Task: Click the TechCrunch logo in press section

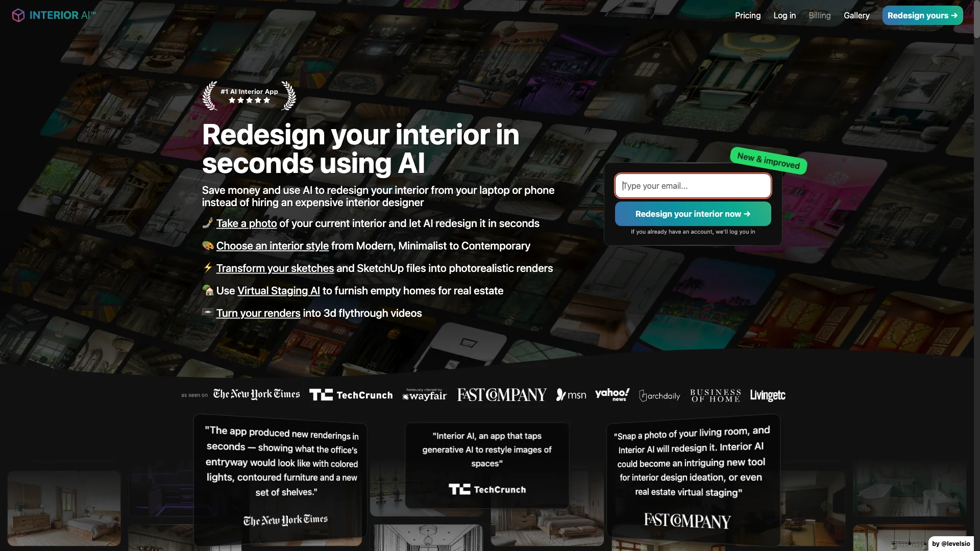Action: click(x=351, y=395)
